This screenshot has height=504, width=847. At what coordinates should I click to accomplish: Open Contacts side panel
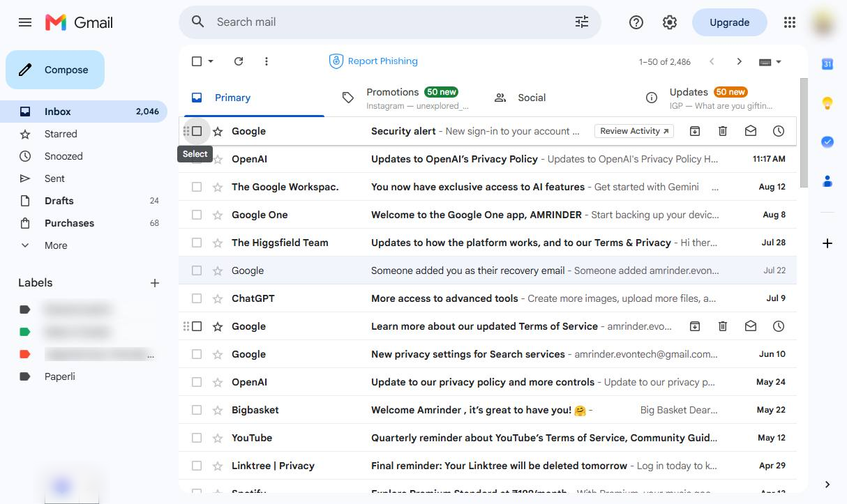point(827,181)
